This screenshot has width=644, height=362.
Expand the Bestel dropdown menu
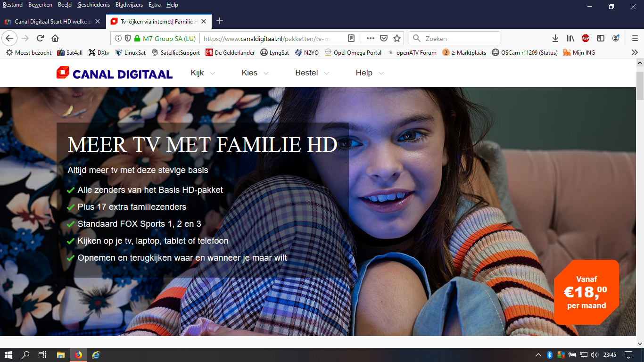click(x=312, y=73)
